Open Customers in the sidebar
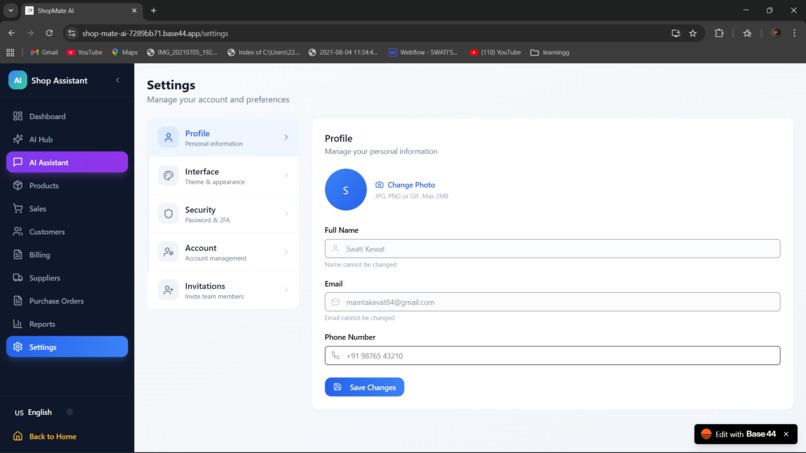This screenshot has width=806, height=453. click(x=67, y=232)
